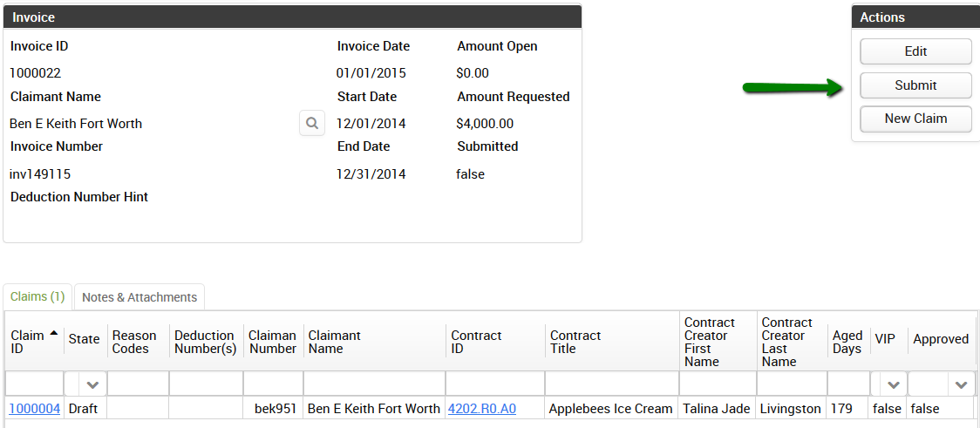The height and width of the screenshot is (428, 980).
Task: Open the State filter dropdown
Action: tap(92, 384)
